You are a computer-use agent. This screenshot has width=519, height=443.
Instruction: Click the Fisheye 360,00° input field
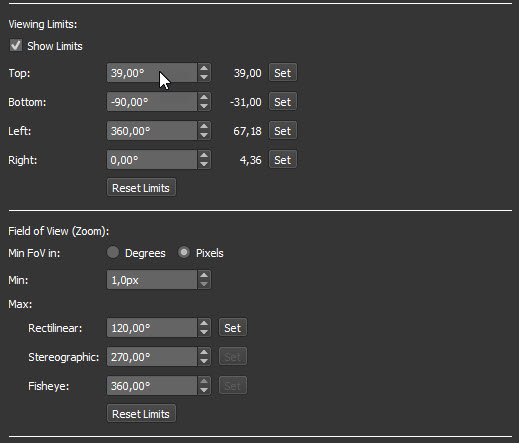pyautogui.click(x=152, y=386)
